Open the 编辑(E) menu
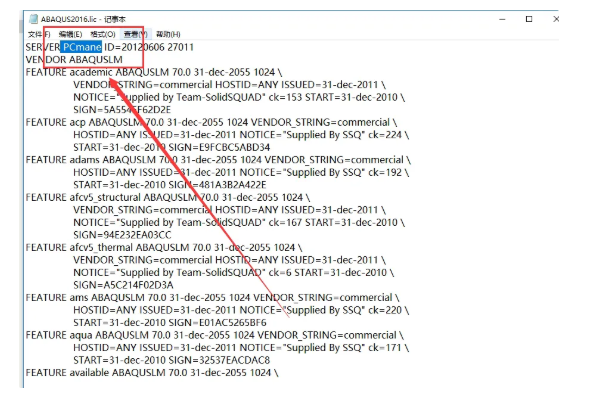The width and height of the screenshot is (609, 405). point(70,34)
